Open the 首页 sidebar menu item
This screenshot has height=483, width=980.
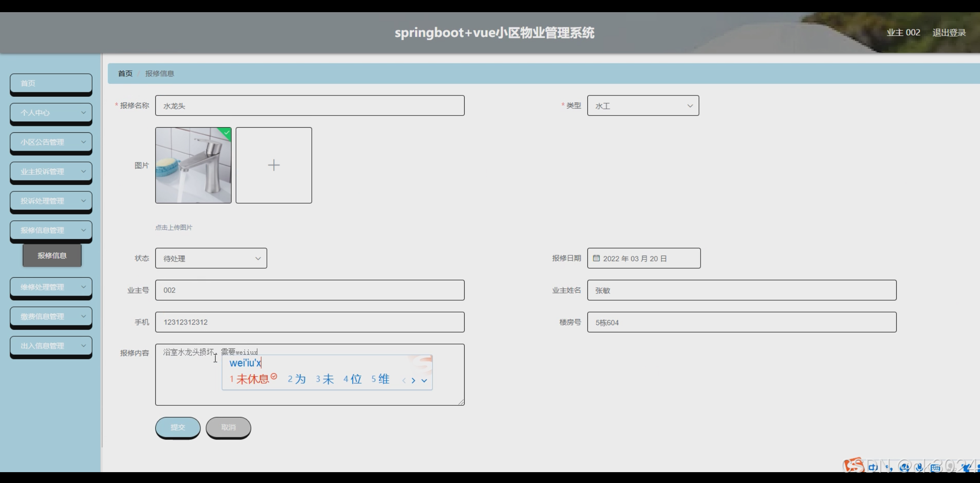point(51,83)
